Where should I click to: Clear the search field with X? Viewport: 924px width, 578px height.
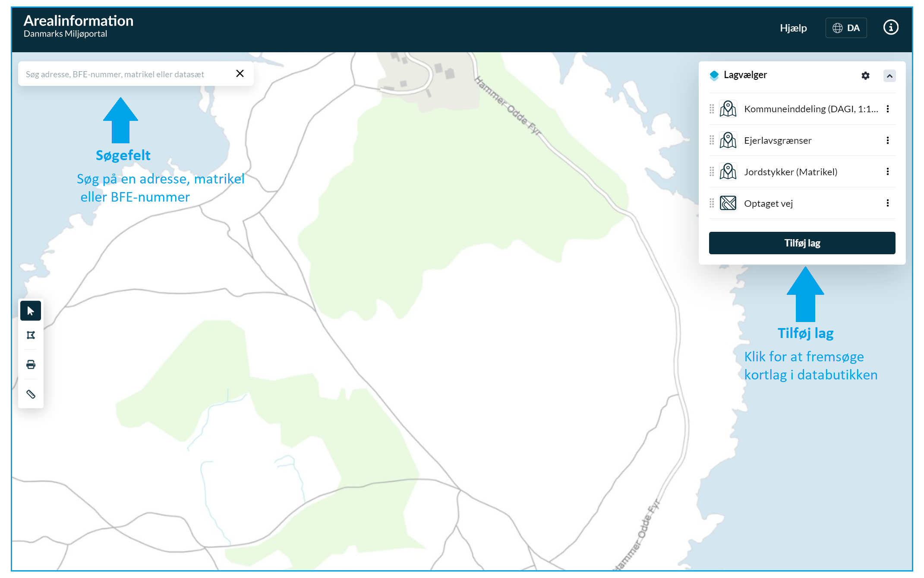240,74
